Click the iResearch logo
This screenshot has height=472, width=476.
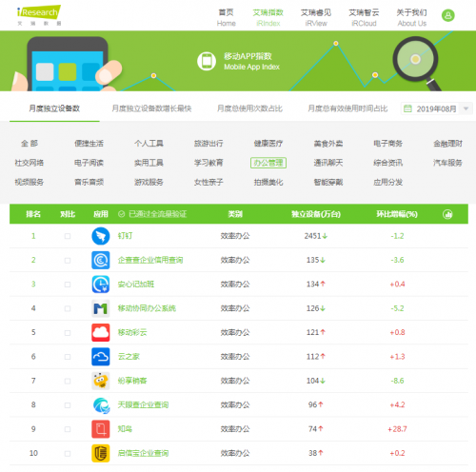[x=39, y=15]
